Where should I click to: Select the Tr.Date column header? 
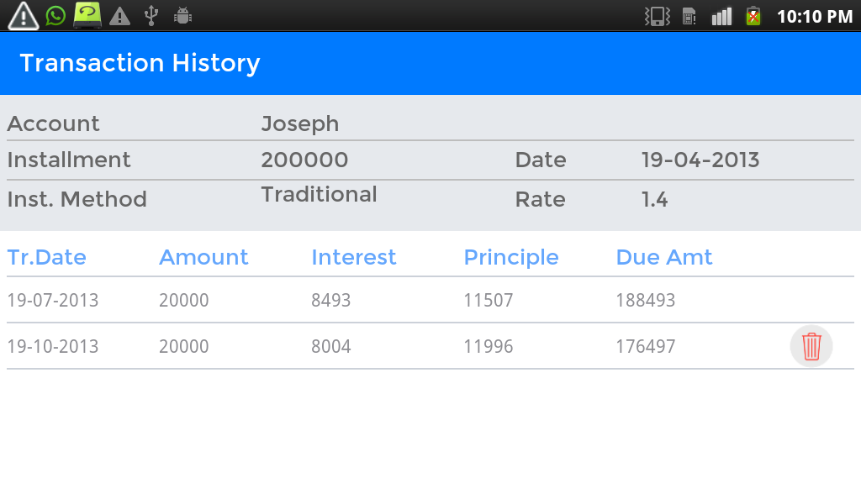(47, 257)
